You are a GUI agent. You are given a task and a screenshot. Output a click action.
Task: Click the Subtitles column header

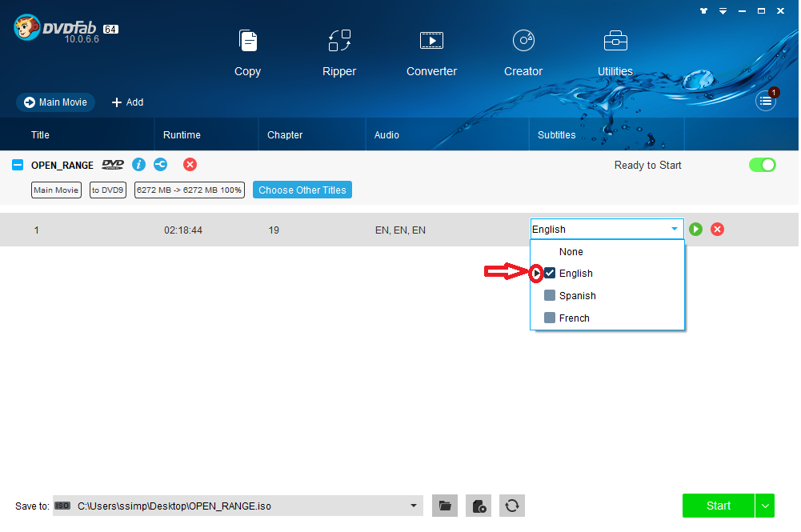pos(557,135)
